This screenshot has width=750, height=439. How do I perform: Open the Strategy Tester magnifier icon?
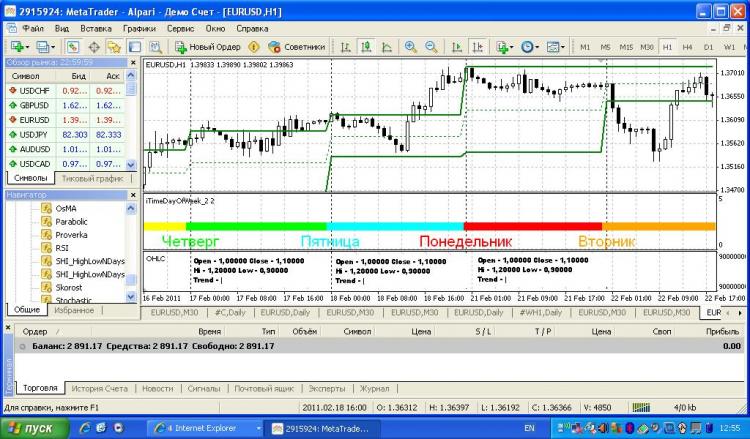155,47
